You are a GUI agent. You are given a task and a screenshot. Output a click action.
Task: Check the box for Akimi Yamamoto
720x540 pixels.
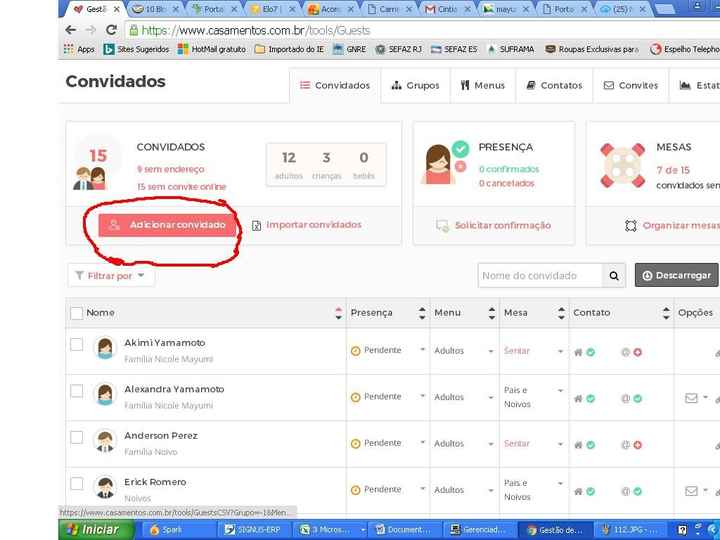(76, 344)
